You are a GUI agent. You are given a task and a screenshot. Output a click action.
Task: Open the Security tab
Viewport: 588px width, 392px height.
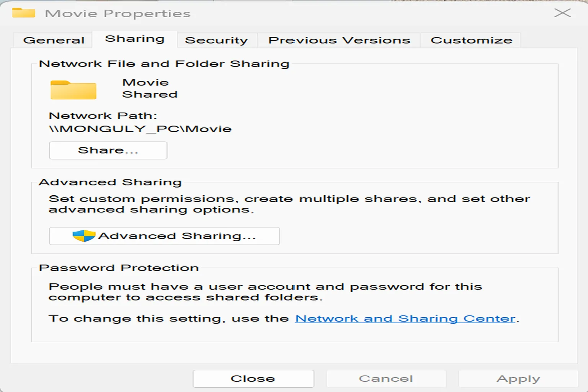216,40
